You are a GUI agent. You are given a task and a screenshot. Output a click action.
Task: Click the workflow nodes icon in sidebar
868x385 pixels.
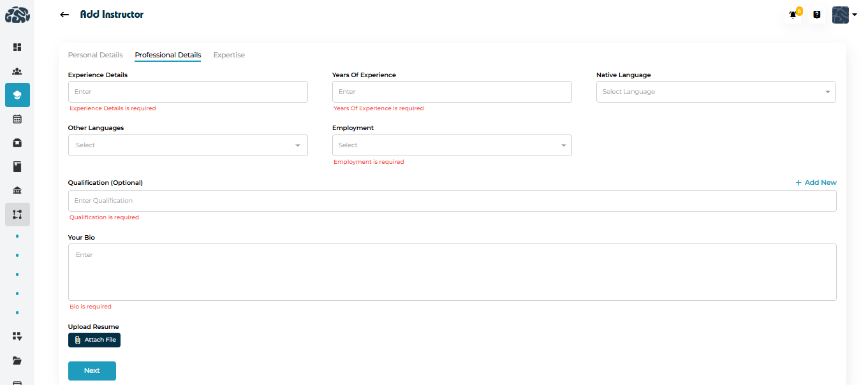pyautogui.click(x=17, y=214)
